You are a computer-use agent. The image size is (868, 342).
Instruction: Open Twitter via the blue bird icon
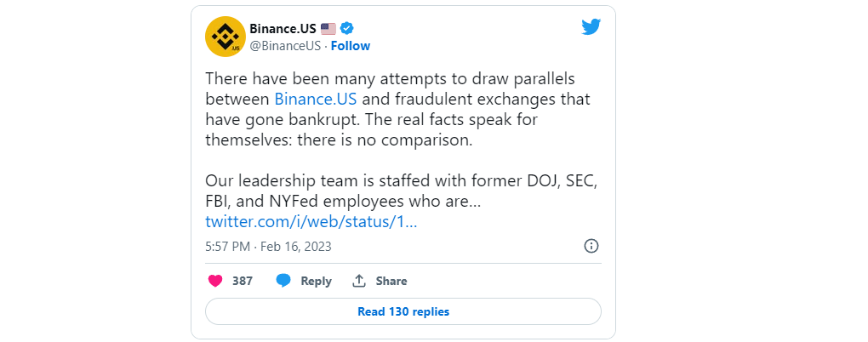click(x=591, y=27)
